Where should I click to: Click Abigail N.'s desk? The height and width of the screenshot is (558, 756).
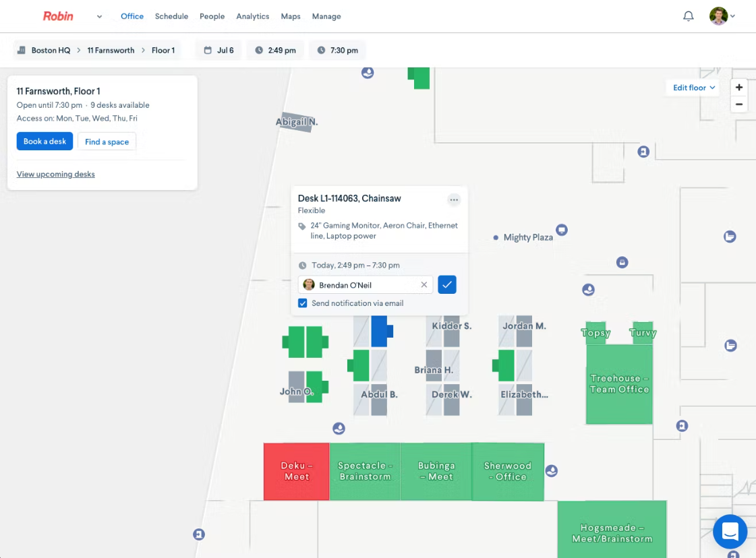[x=296, y=122]
